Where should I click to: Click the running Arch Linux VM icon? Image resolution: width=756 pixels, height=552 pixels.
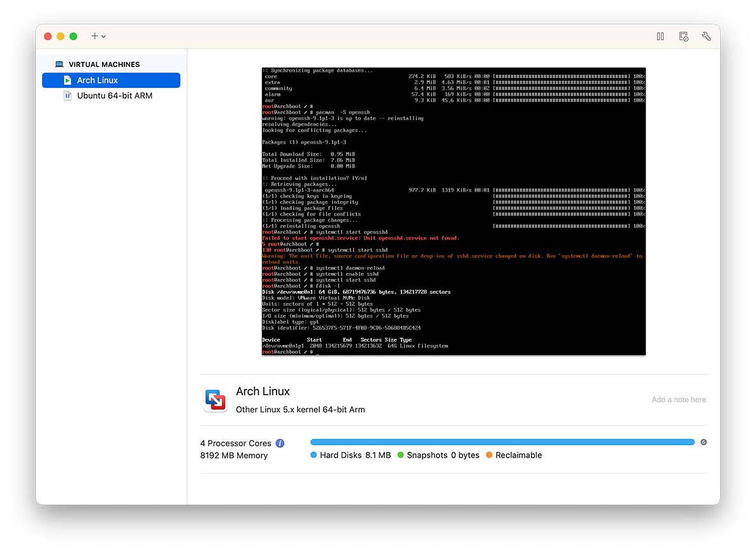click(x=68, y=80)
